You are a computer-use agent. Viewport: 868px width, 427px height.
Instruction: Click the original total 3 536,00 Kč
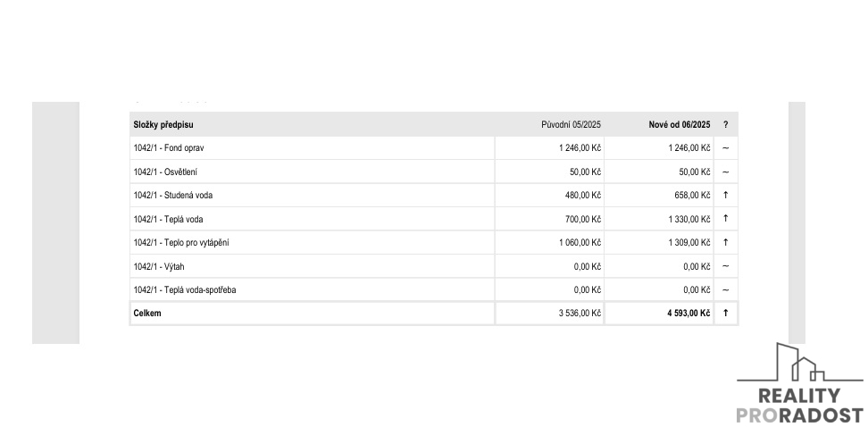tap(580, 314)
